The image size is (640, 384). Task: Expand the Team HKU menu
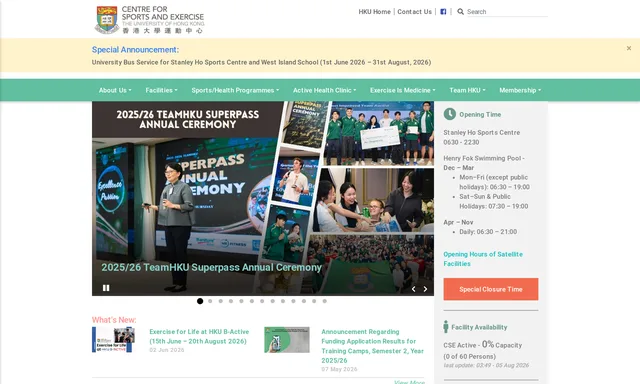pyautogui.click(x=467, y=90)
